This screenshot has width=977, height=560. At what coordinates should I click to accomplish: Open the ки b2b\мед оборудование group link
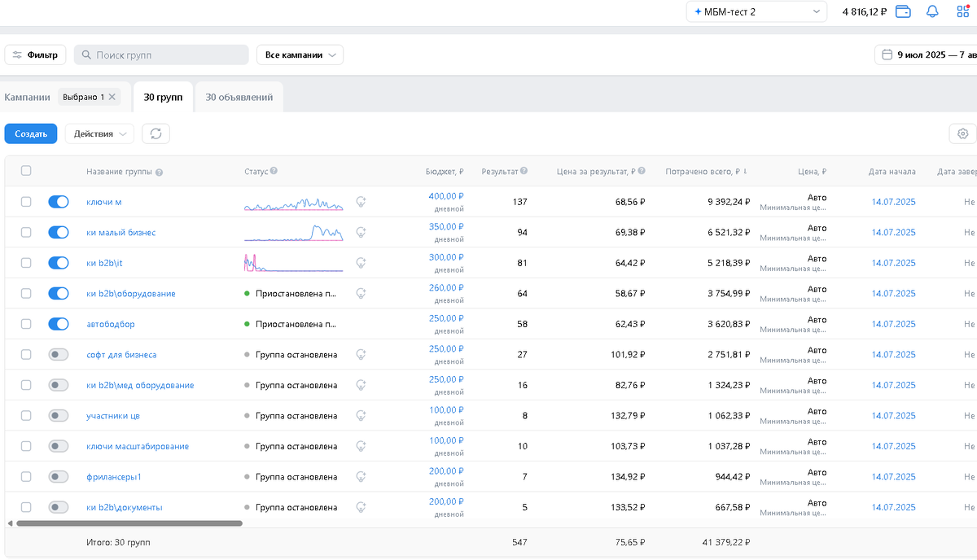tap(140, 385)
